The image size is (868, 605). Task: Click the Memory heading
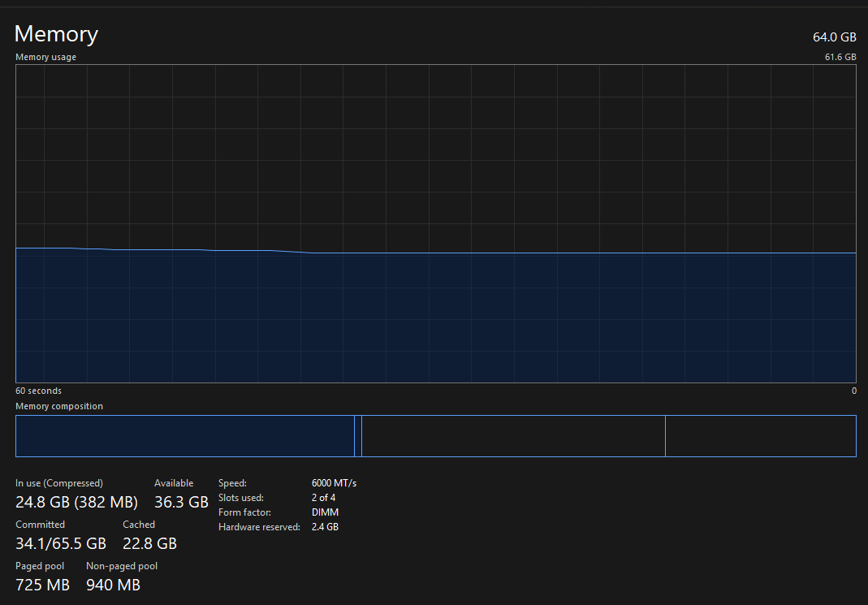[57, 34]
